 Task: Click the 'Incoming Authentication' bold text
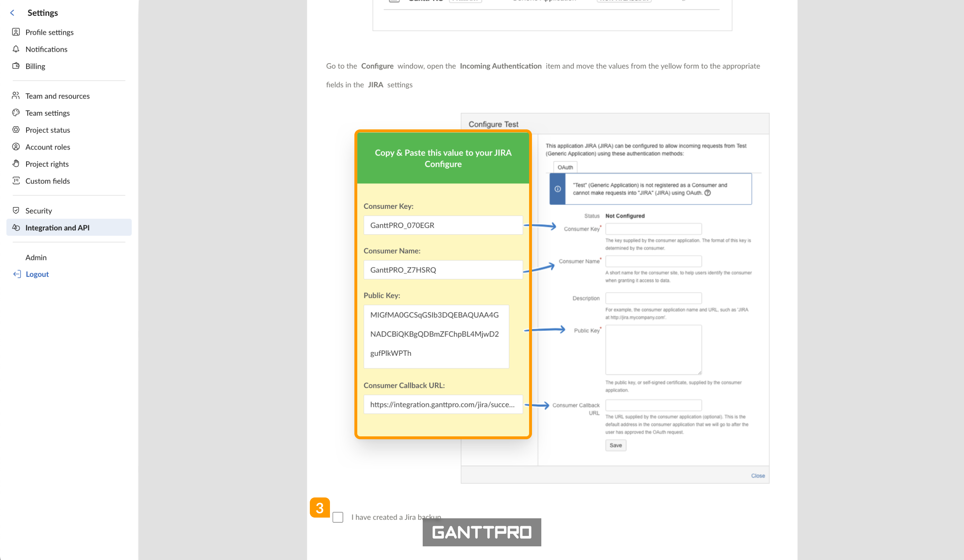pos(500,66)
